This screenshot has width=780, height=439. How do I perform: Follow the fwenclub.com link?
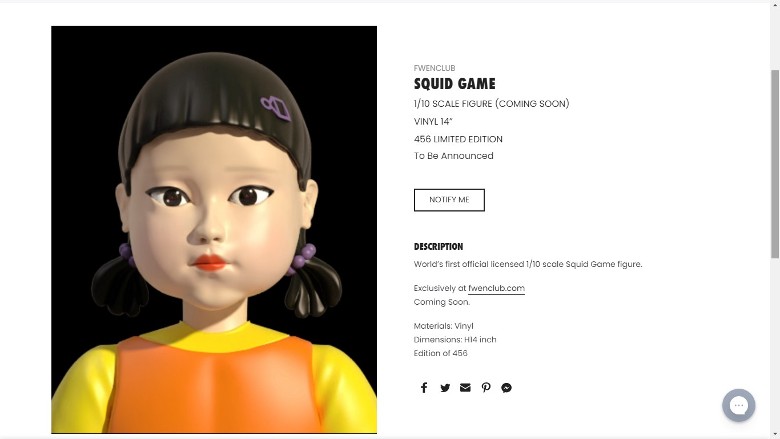tap(496, 288)
